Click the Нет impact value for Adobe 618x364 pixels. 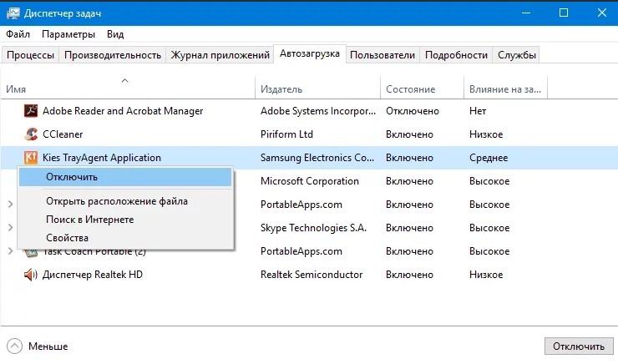tap(478, 111)
